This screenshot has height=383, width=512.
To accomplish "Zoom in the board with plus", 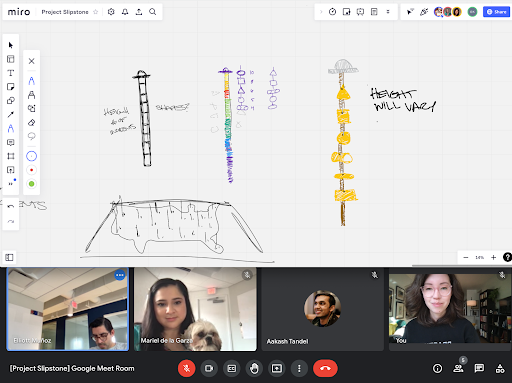I will pyautogui.click(x=493, y=257).
